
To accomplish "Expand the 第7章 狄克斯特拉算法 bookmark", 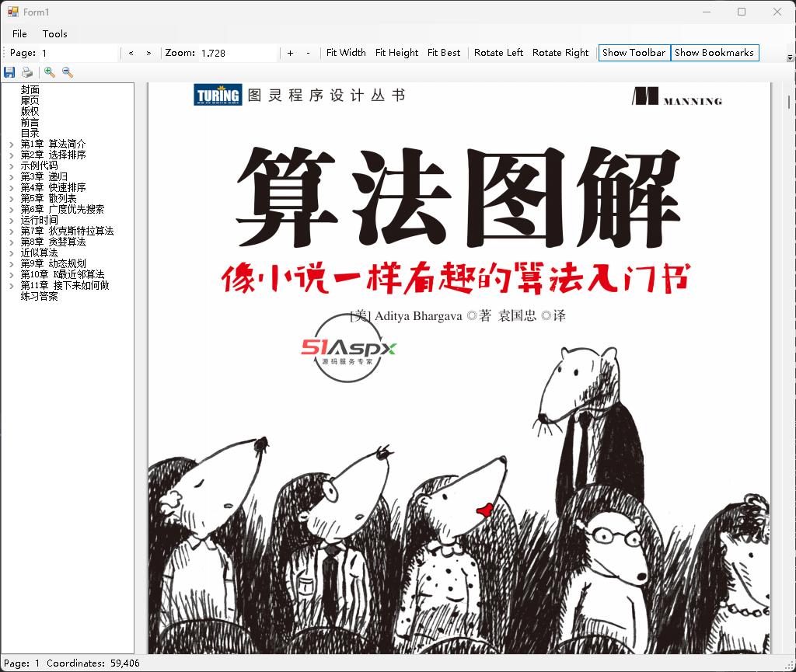I will 11,232.
